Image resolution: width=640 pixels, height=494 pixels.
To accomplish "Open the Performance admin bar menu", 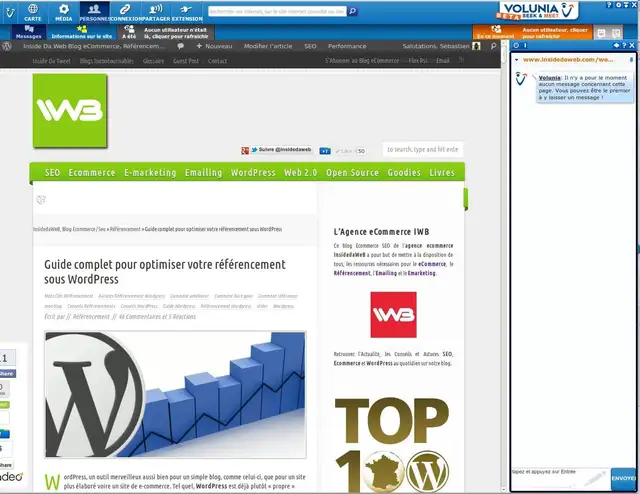I will (x=347, y=46).
